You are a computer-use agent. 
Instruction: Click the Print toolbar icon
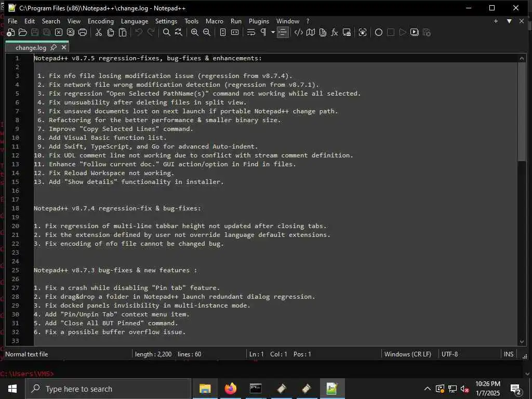(x=83, y=33)
